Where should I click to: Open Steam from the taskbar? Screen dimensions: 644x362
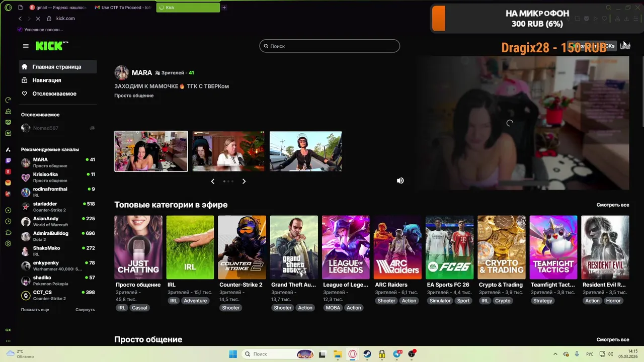[367, 354]
